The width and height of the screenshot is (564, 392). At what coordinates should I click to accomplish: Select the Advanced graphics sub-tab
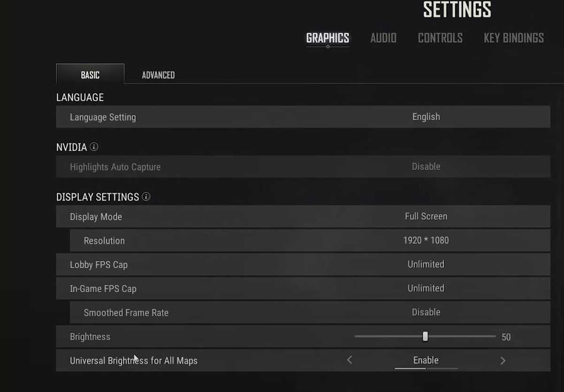[x=158, y=75]
